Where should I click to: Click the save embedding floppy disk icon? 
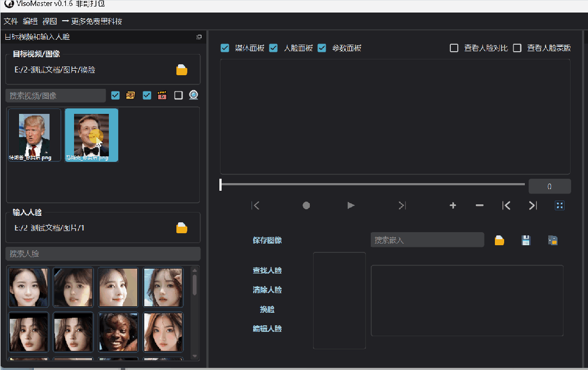coord(525,240)
